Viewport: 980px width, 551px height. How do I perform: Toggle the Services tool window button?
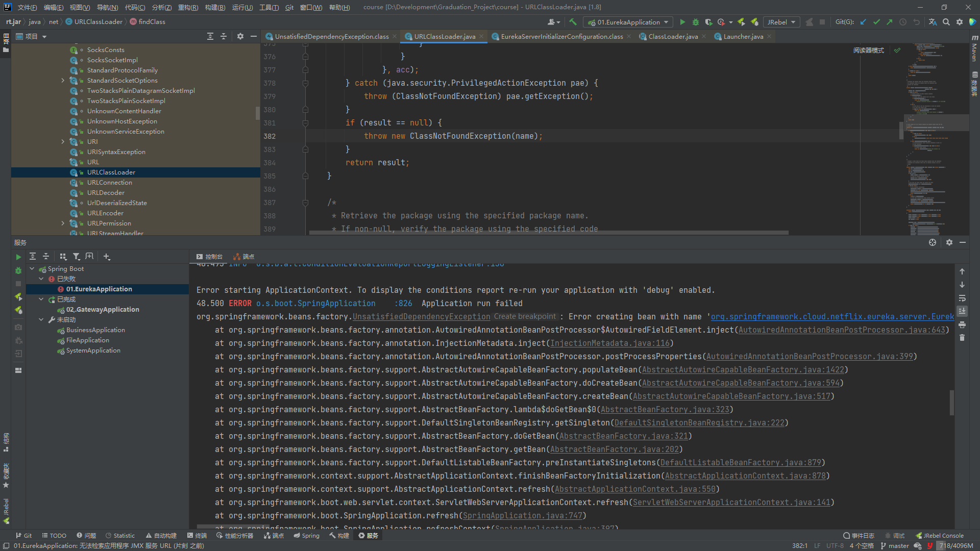click(368, 535)
